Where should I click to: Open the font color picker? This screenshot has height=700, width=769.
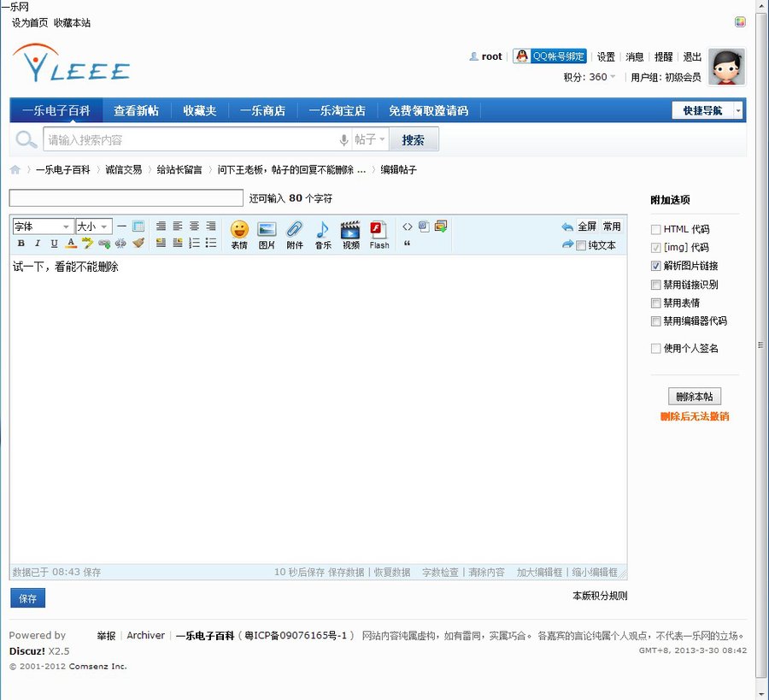72,244
